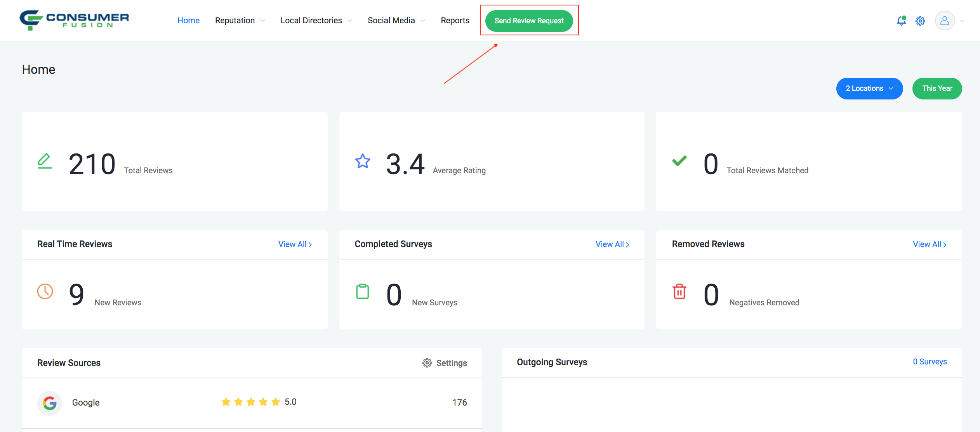Click the user profile avatar icon
This screenshot has width=980, height=432.
tap(945, 21)
